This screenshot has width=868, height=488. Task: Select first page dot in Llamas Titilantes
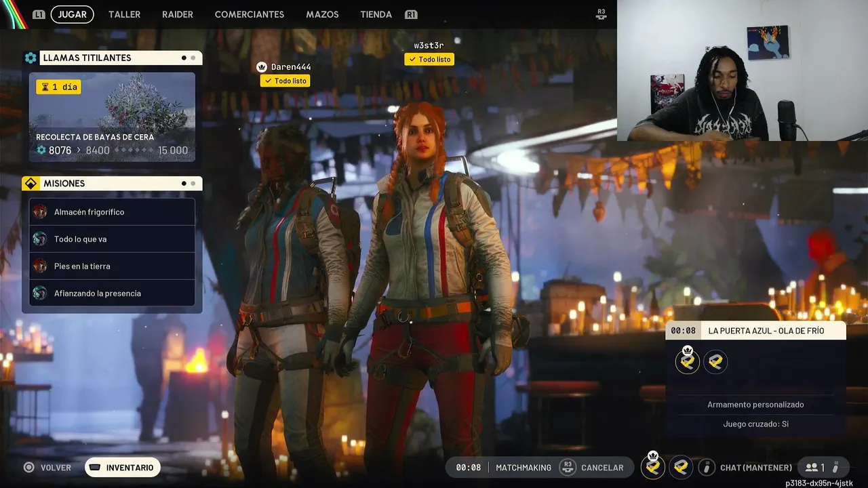coord(184,58)
